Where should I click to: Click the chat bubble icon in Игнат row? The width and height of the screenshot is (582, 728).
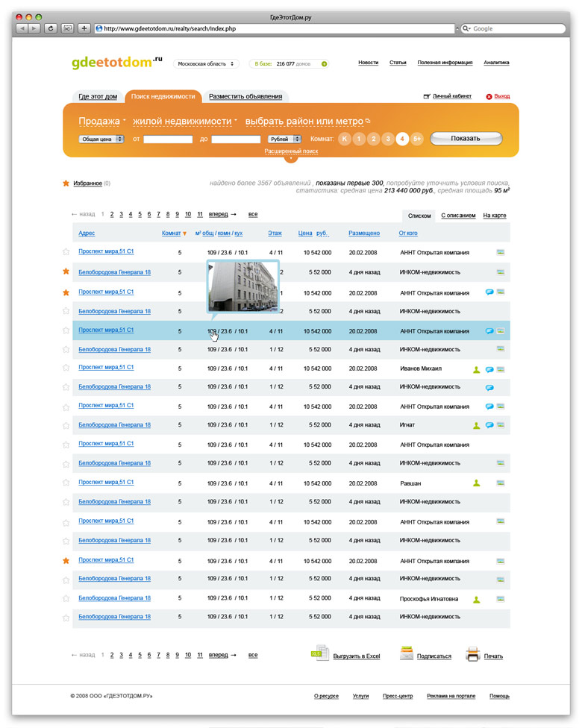pos(489,425)
